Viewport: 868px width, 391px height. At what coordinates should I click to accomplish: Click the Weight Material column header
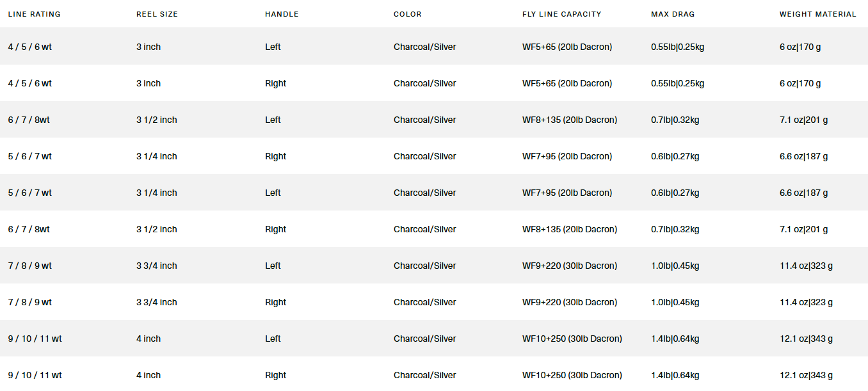817,14
